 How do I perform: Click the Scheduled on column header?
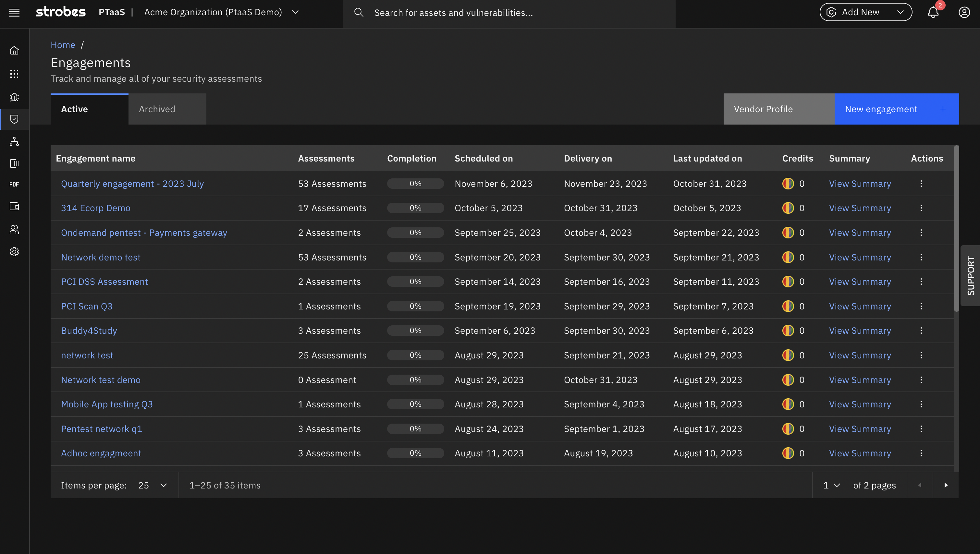(x=484, y=158)
